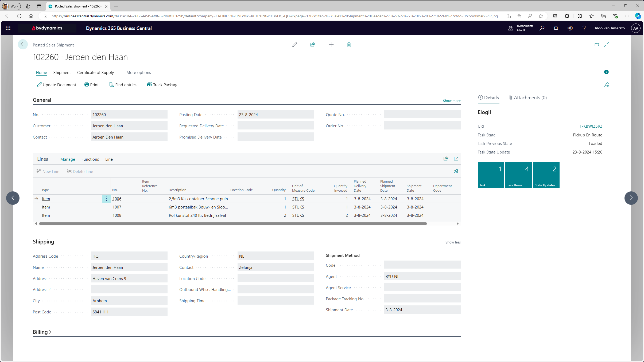Open the settings gear icon
The height and width of the screenshot is (362, 644).
click(x=570, y=28)
